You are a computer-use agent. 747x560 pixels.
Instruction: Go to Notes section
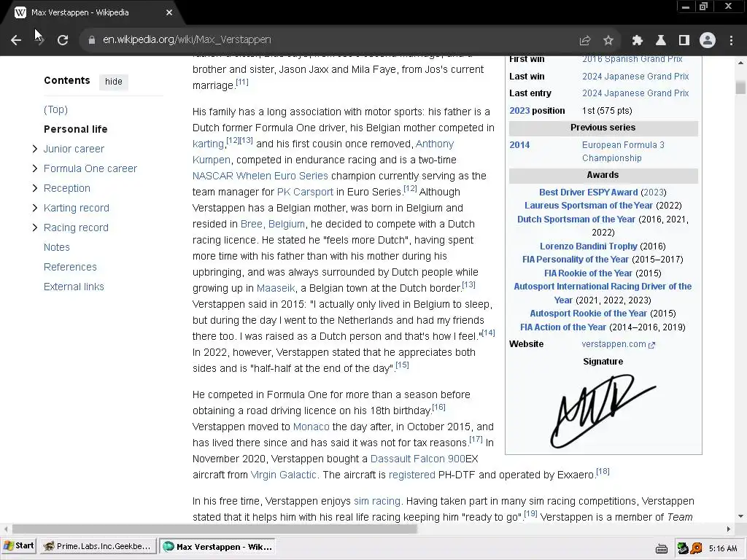pos(57,247)
